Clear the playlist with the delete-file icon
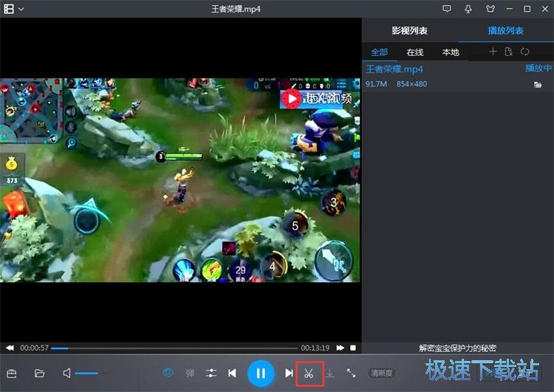554x392 pixels. point(509,52)
